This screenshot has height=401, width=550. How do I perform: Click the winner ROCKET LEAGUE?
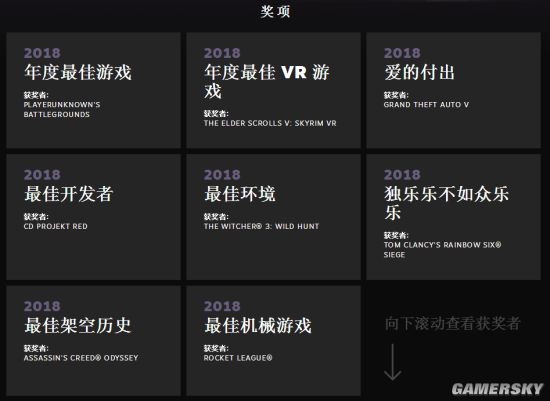tap(238, 358)
